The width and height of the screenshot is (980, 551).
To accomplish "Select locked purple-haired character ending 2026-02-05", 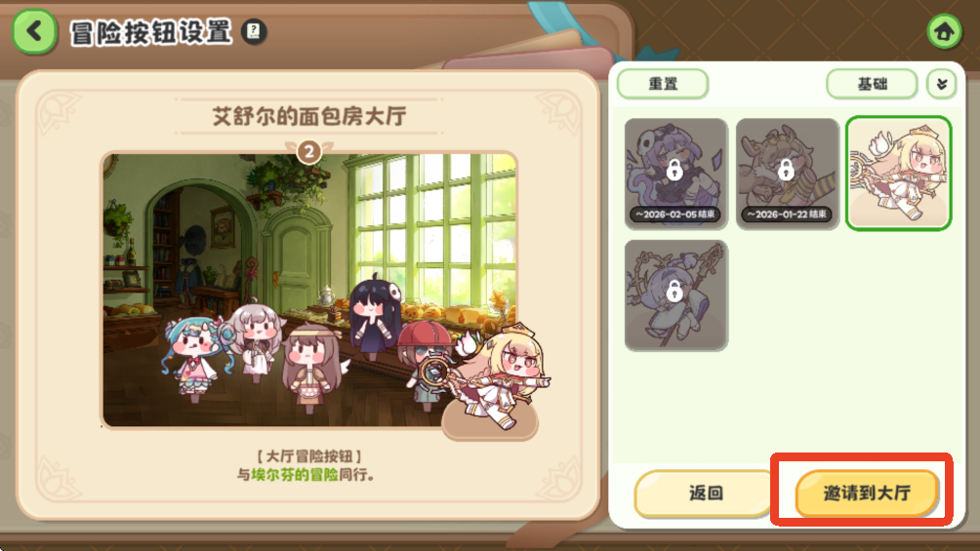I will click(x=675, y=173).
